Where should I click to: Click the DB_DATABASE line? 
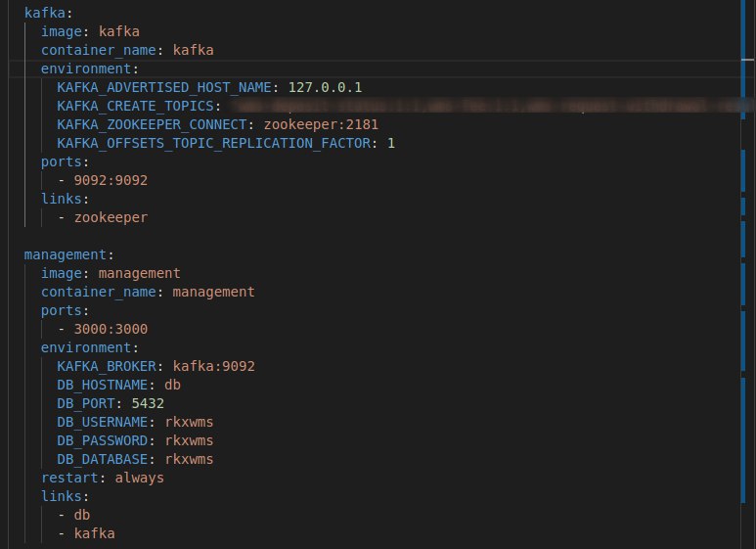click(x=135, y=459)
